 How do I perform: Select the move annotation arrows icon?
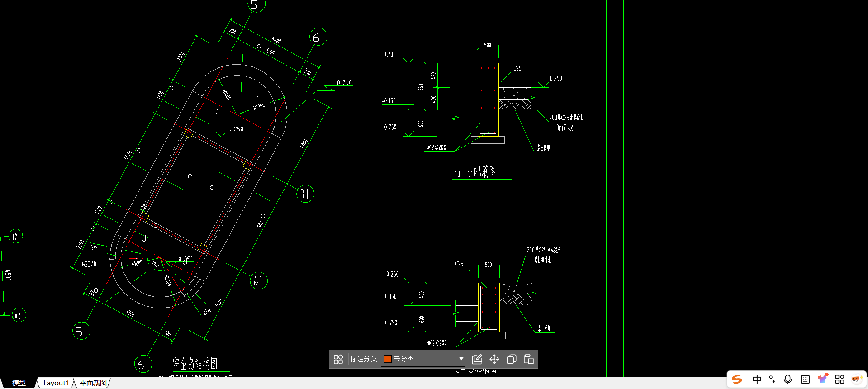(x=494, y=359)
